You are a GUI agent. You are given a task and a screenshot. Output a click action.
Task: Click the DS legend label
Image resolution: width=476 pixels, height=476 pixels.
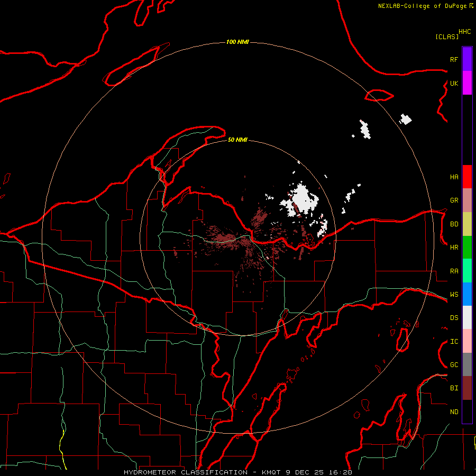(454, 318)
